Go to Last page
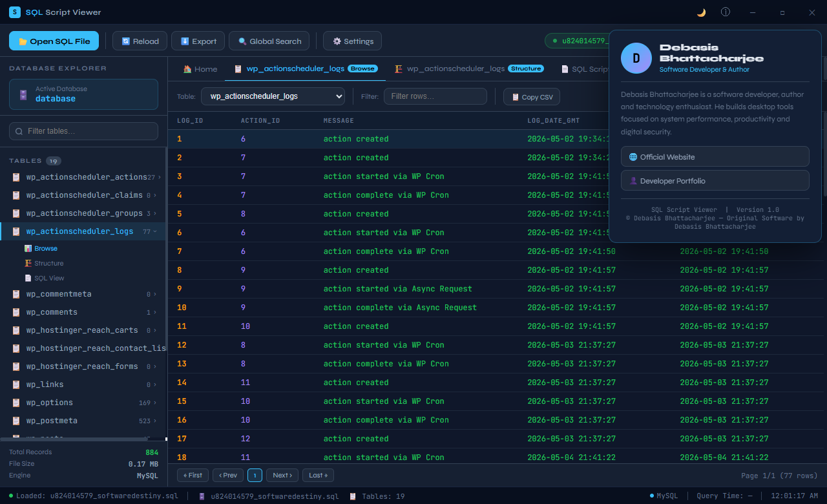 coord(318,476)
